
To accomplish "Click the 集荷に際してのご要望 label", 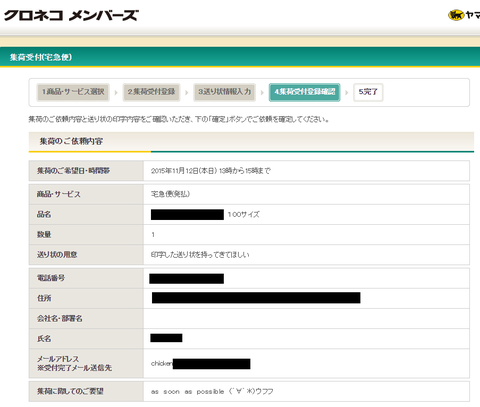I will [70, 391].
